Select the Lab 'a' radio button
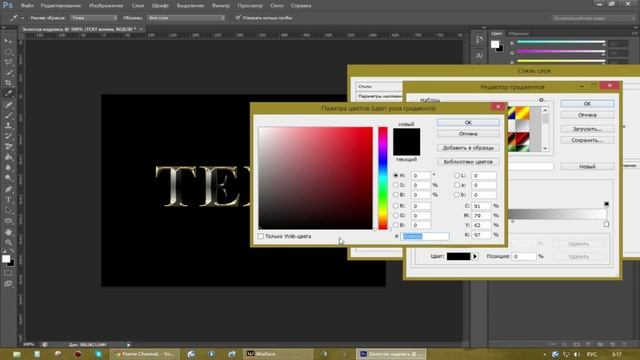Screen dimensions: 640x360 tap(457, 185)
